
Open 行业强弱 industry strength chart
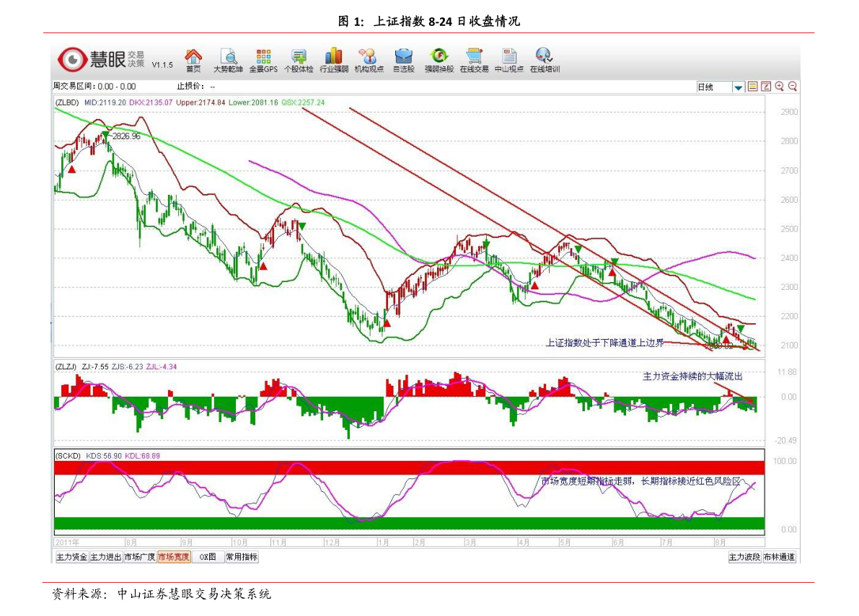334,61
